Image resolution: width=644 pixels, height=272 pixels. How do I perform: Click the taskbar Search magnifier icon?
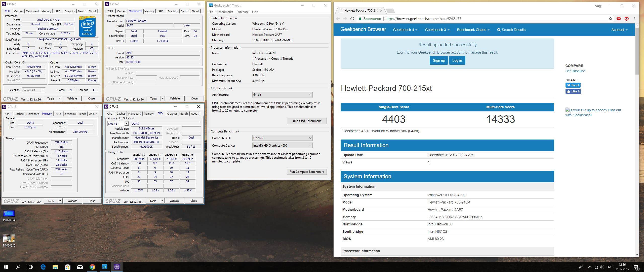[18, 267]
